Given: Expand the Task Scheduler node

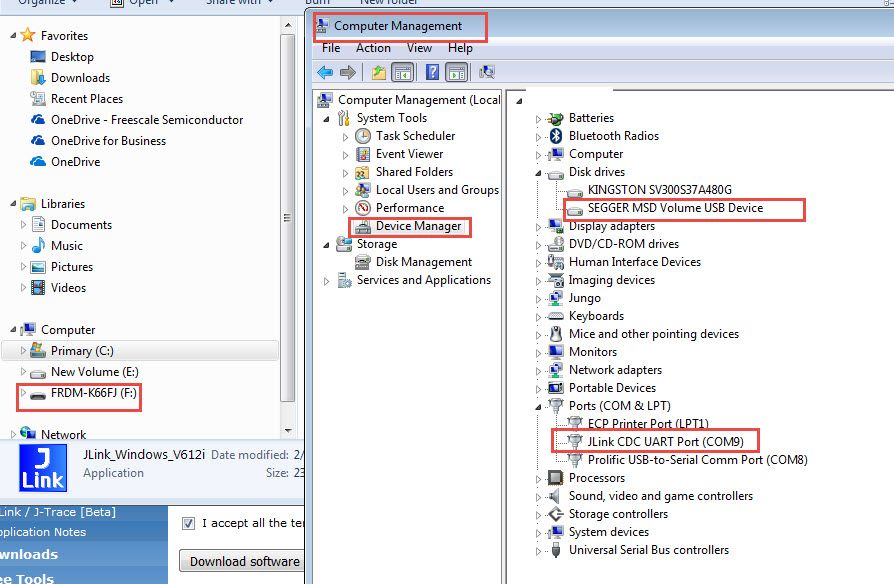Looking at the screenshot, I should tap(345, 137).
